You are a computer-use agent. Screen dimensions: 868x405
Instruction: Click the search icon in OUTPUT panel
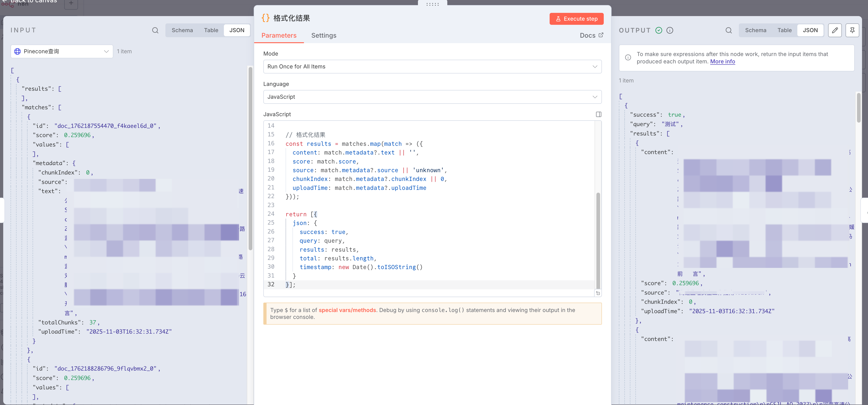pos(729,30)
